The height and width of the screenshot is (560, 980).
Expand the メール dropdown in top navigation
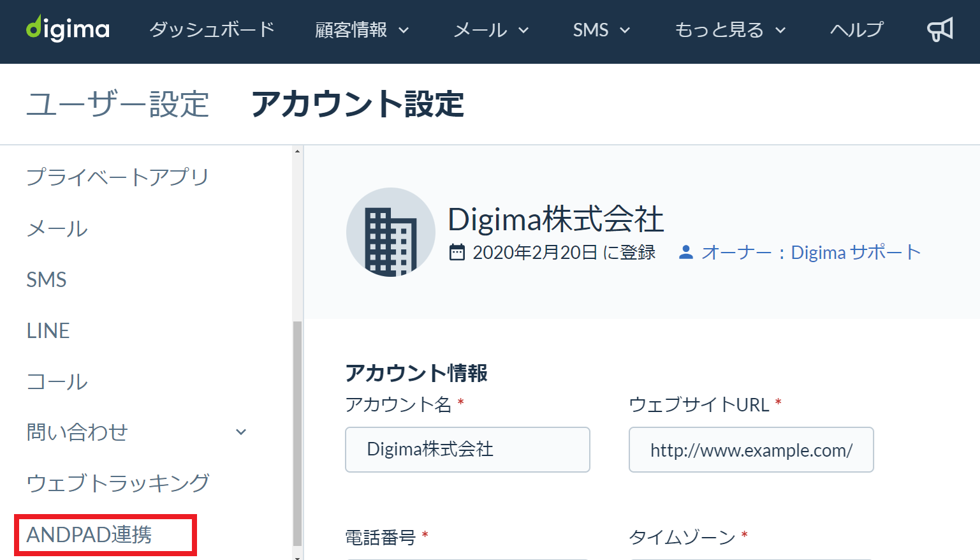(x=491, y=30)
